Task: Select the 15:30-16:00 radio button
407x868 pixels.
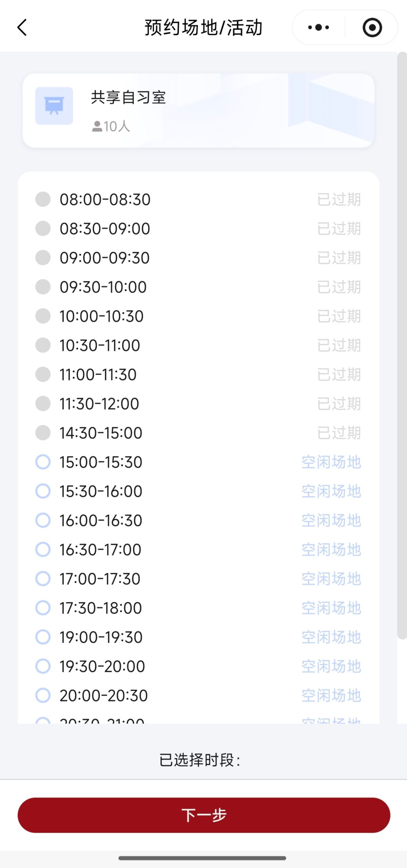Action: [43, 491]
